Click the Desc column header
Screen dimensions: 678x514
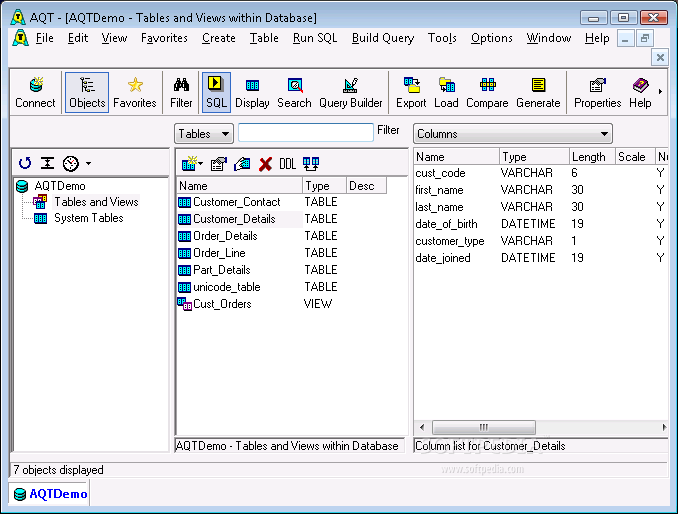366,186
